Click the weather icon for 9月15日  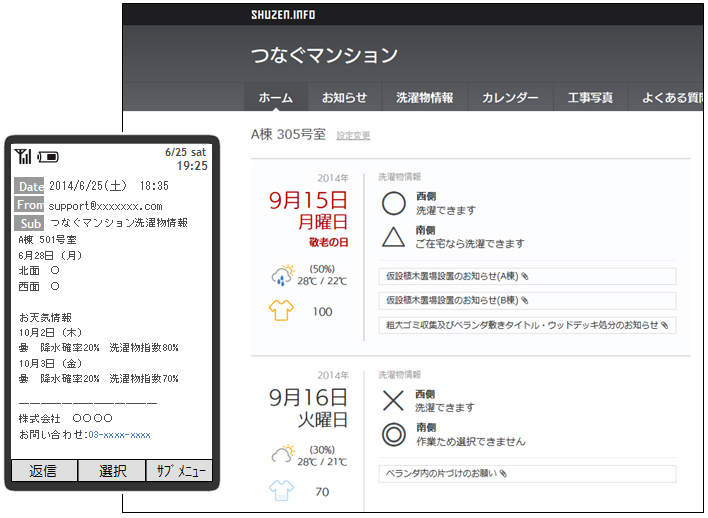(x=281, y=275)
